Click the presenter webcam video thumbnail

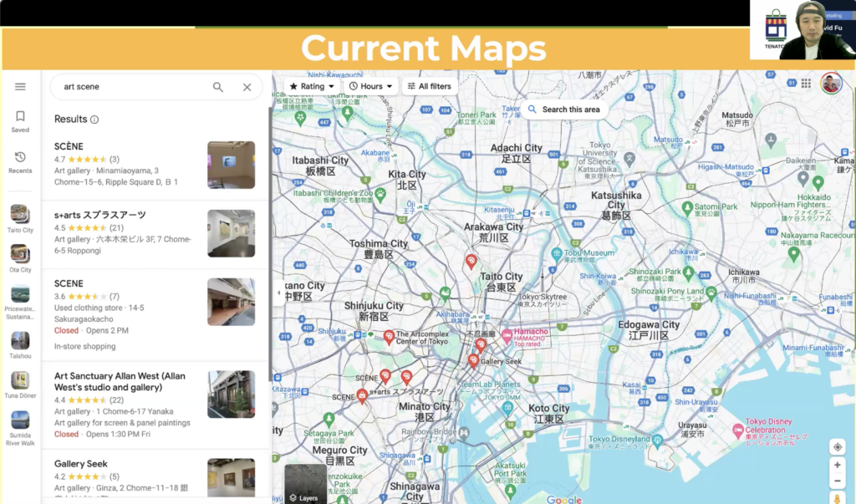(x=802, y=29)
